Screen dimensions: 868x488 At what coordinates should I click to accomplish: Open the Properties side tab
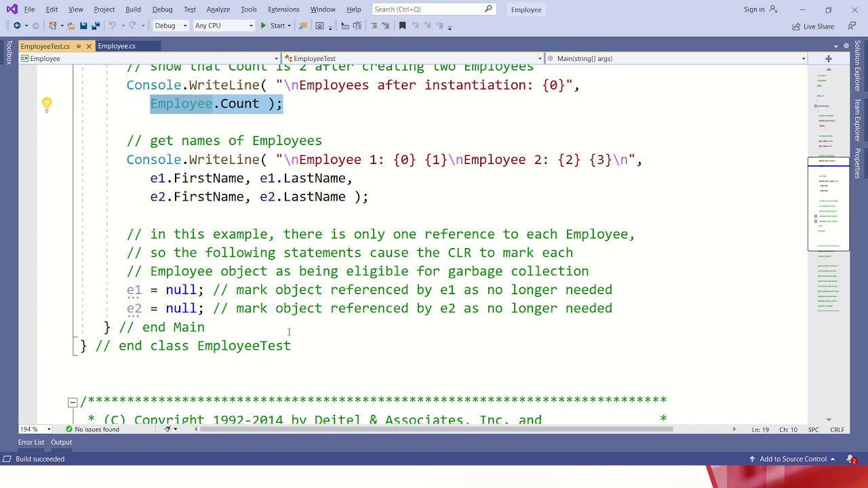click(x=858, y=163)
